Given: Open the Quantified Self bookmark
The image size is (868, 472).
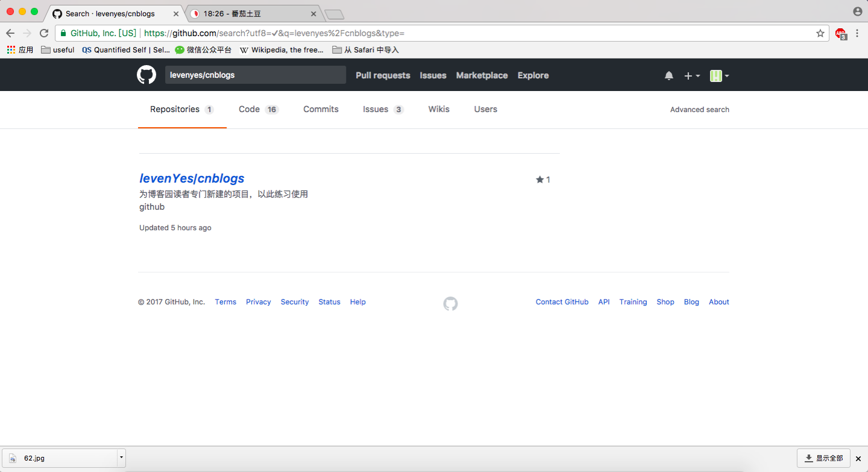Looking at the screenshot, I should tap(126, 50).
